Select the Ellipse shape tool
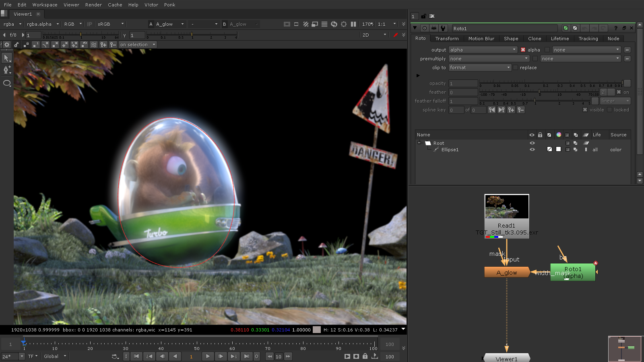The image size is (644, 362). click(x=7, y=83)
